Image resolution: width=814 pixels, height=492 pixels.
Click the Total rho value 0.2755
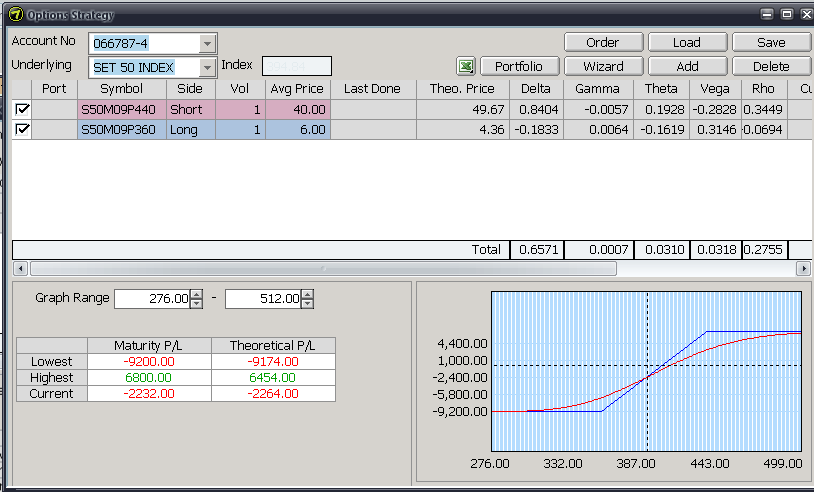[x=765, y=250]
